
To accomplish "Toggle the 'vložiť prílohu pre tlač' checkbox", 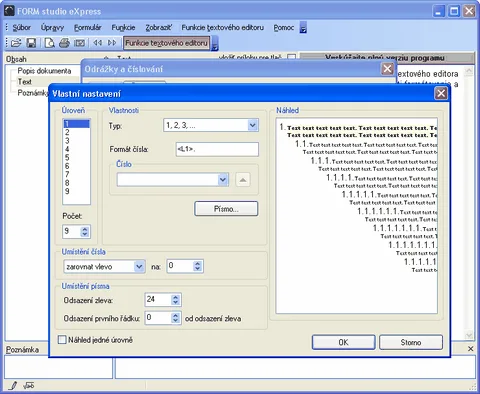I will (291, 57).
